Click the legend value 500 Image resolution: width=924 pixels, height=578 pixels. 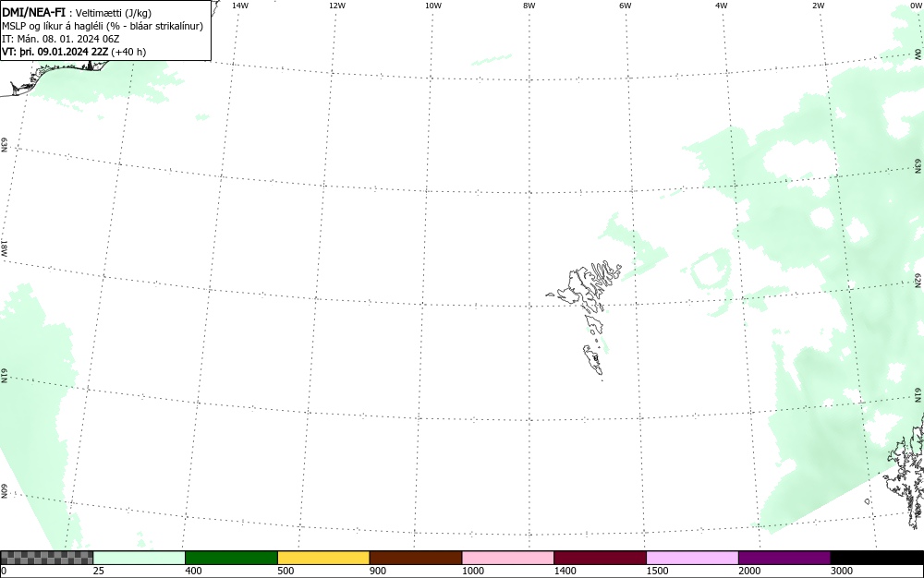point(286,571)
